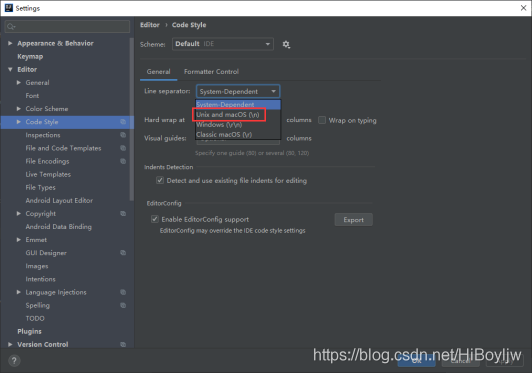Open the Line separator combo box
Image resolution: width=532 pixels, height=374 pixels.
coord(238,91)
